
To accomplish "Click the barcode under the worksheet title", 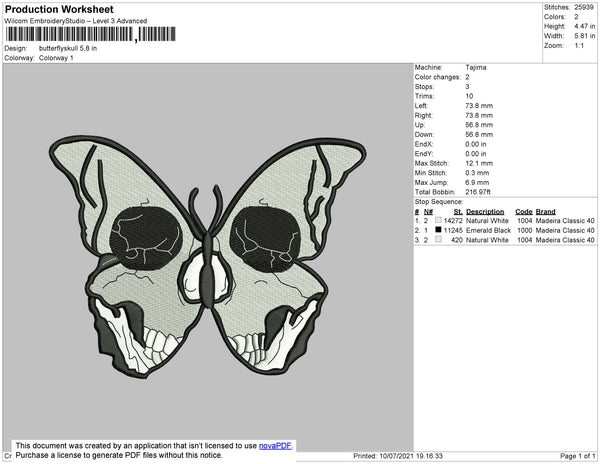I will (91, 34).
